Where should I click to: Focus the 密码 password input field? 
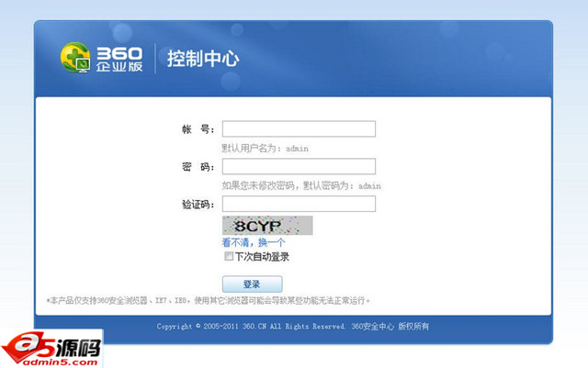pos(299,166)
